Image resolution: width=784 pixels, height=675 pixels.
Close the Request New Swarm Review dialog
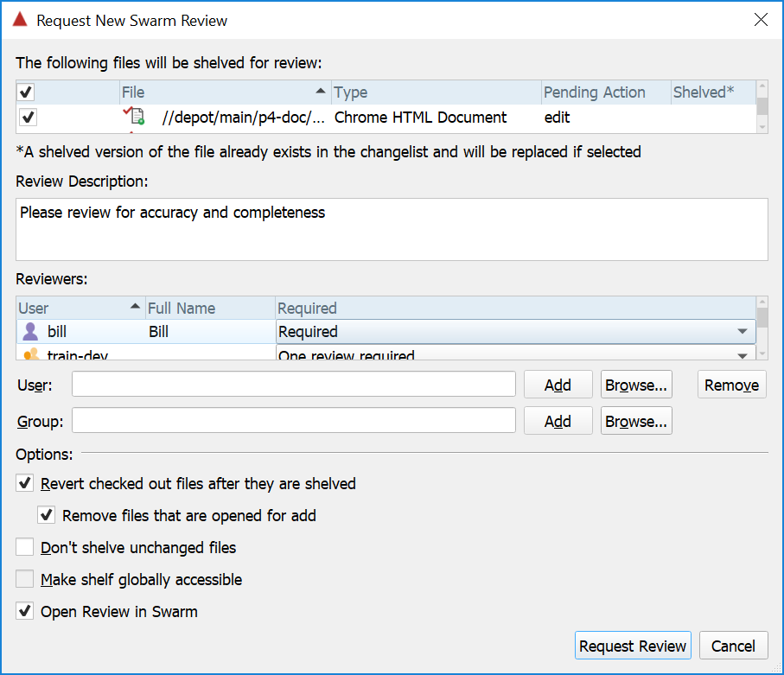click(761, 20)
